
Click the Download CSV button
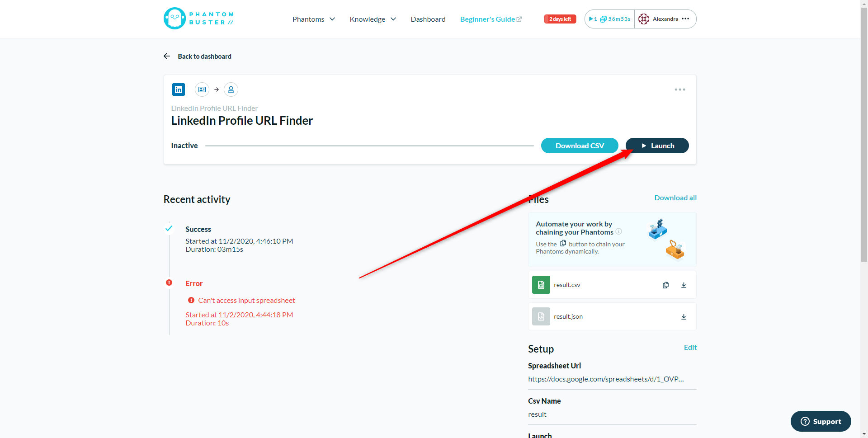coord(580,146)
